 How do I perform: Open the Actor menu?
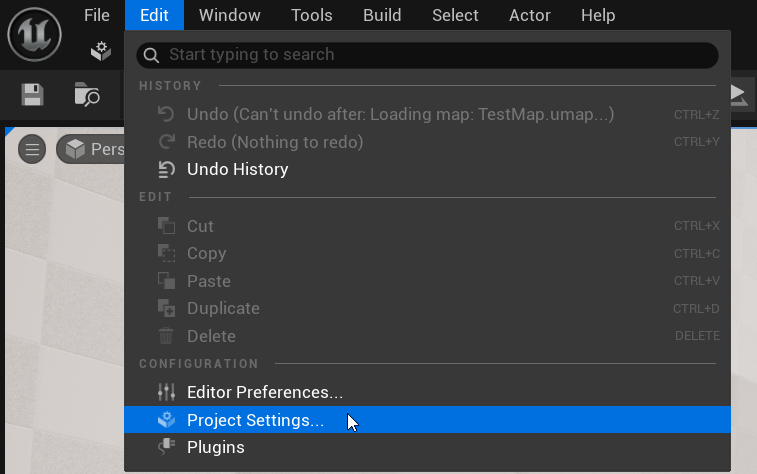coord(530,15)
